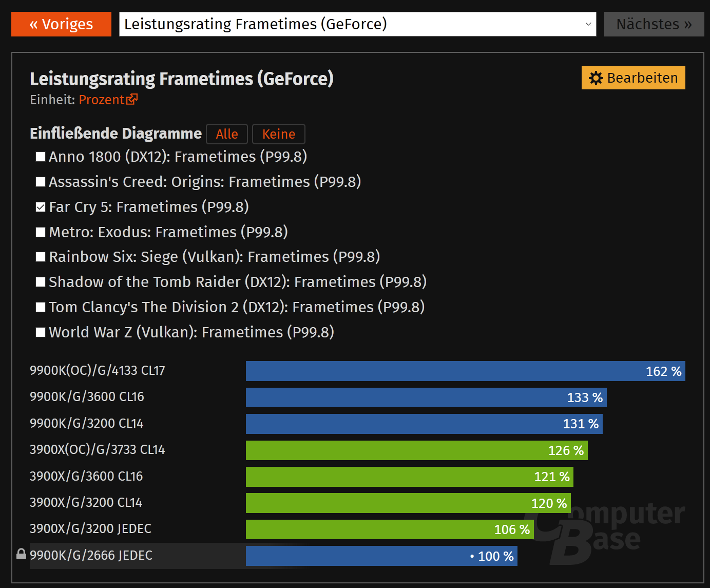Enable Assassin's Creed: Origins Frametimes checkbox
Viewport: 710px width, 588px height.
click(41, 182)
